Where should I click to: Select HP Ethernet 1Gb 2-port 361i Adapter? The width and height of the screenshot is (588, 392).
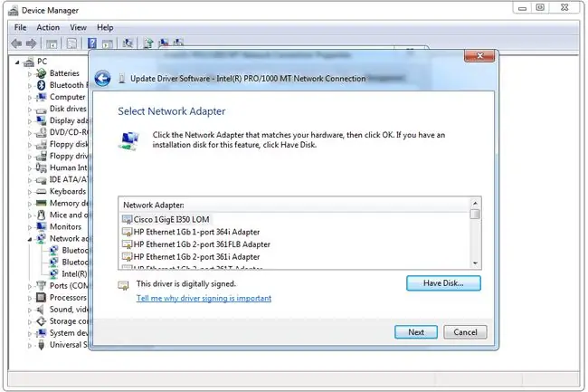191,256
